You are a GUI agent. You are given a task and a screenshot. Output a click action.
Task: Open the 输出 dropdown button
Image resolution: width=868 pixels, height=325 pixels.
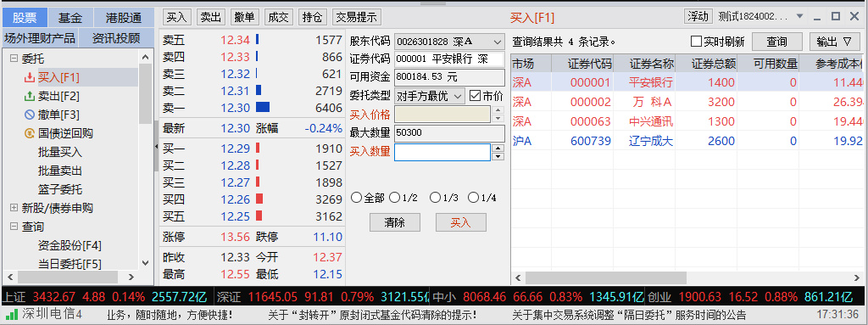pos(834,42)
